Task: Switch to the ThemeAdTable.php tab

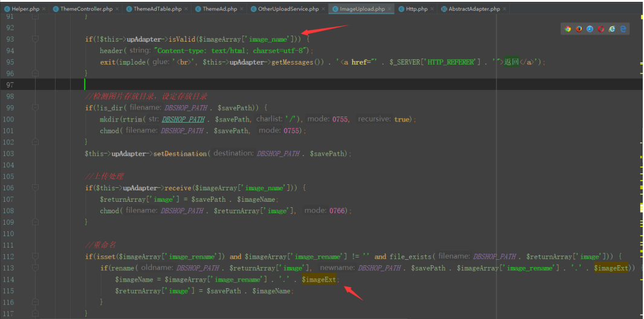Action: (x=156, y=8)
